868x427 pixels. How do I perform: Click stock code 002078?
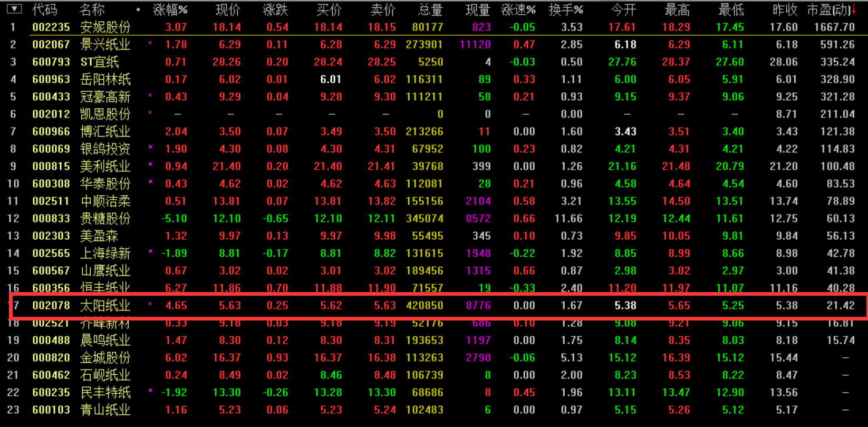[x=51, y=305]
